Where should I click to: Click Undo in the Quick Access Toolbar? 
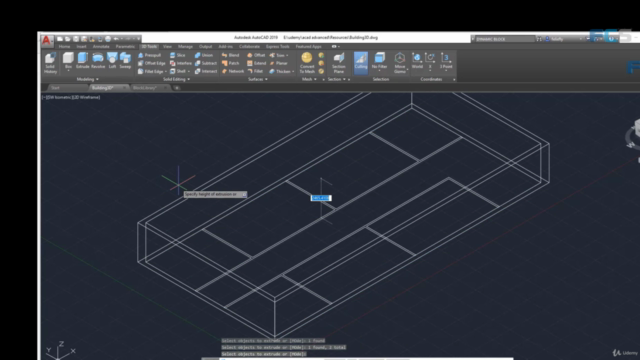tap(116, 39)
